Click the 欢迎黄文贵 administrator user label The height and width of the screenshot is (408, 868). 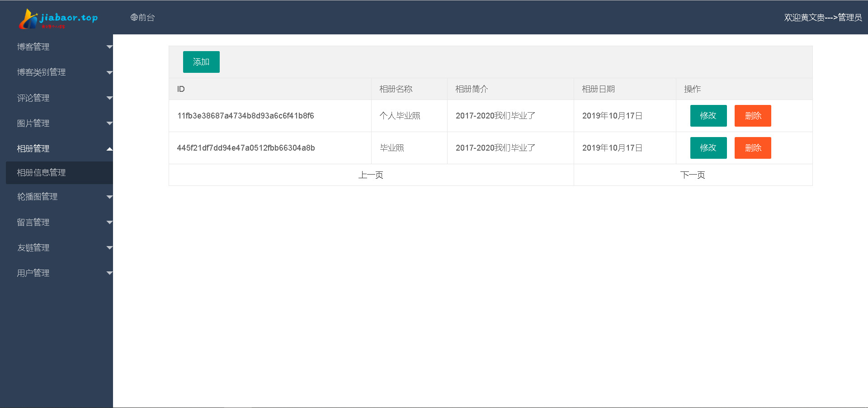[823, 17]
